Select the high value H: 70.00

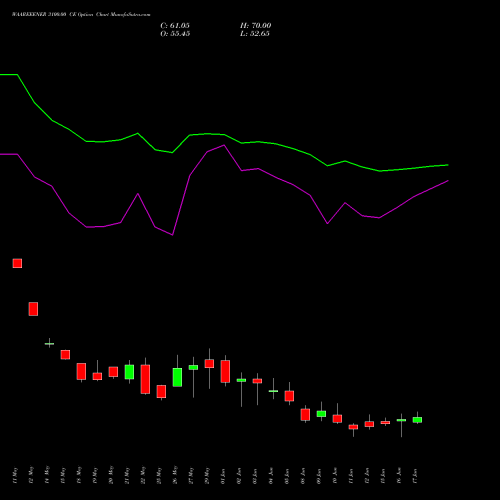click(x=256, y=26)
